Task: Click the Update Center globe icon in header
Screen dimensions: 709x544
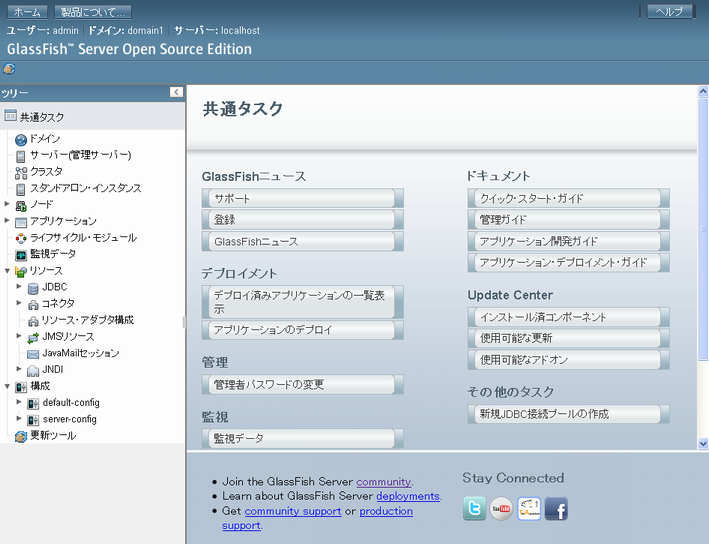Action: [x=9, y=69]
